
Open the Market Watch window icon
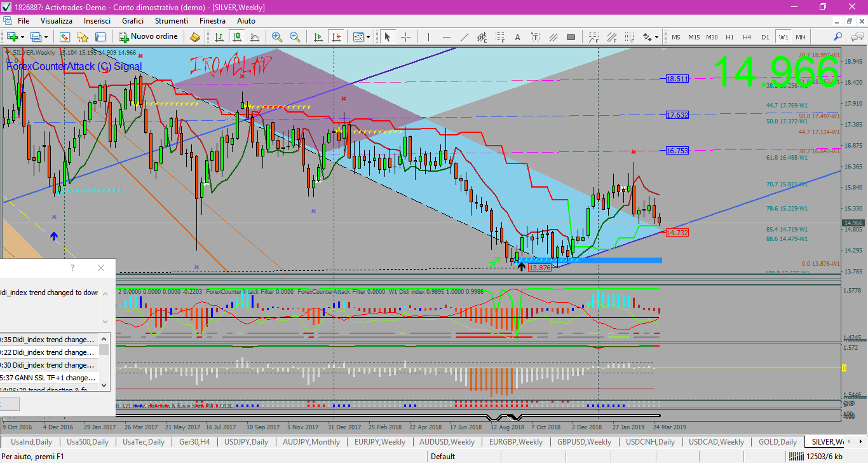pos(65,37)
